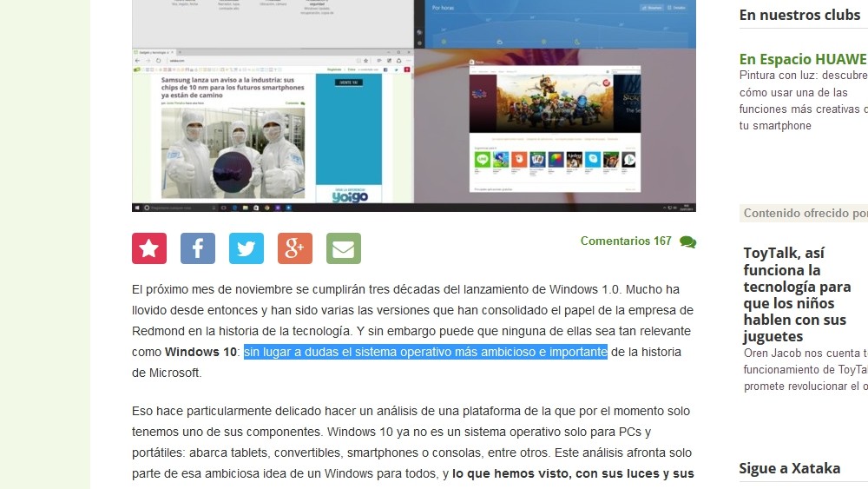The image size is (868, 489).
Task: Click the paragraph starting 'Eso hace particularmente'
Action: pos(412,442)
